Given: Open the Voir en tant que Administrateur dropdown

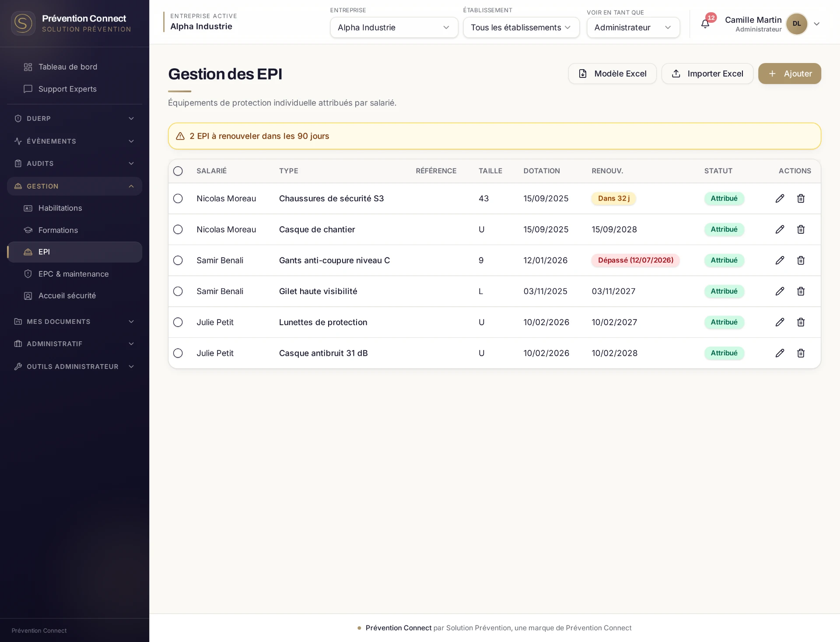Looking at the screenshot, I should pyautogui.click(x=633, y=28).
